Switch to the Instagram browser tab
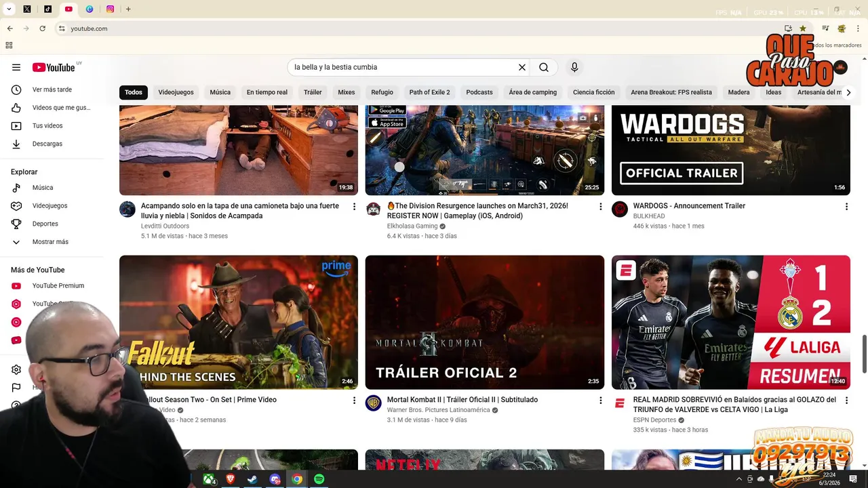Screen dimensions: 868x488 coord(111,9)
